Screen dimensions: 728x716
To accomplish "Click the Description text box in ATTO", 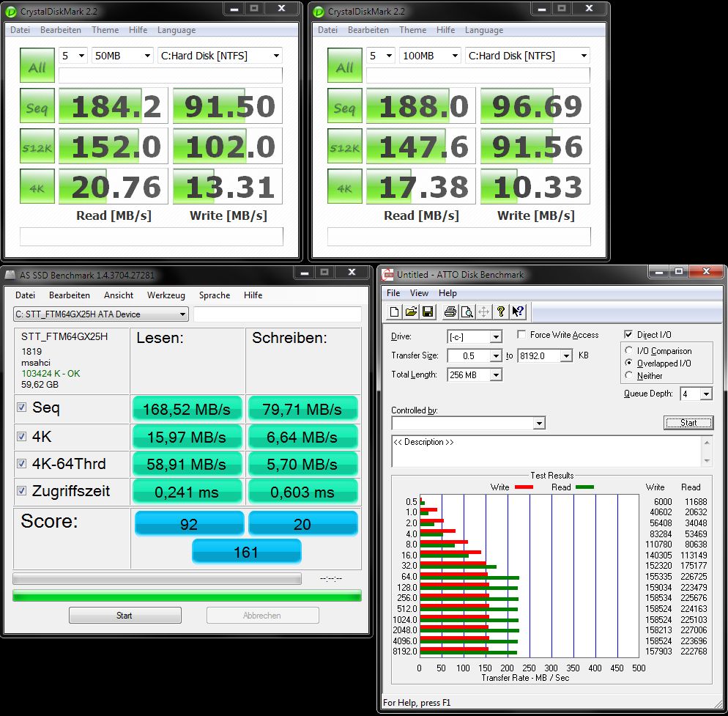I will pos(547,451).
